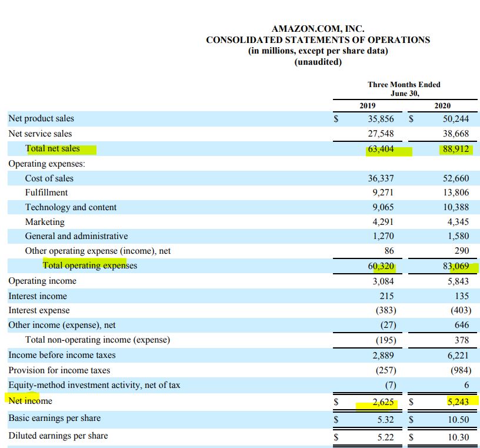The image size is (480, 448).
Task: Select fulfillment value 9,271
Action: [x=383, y=193]
